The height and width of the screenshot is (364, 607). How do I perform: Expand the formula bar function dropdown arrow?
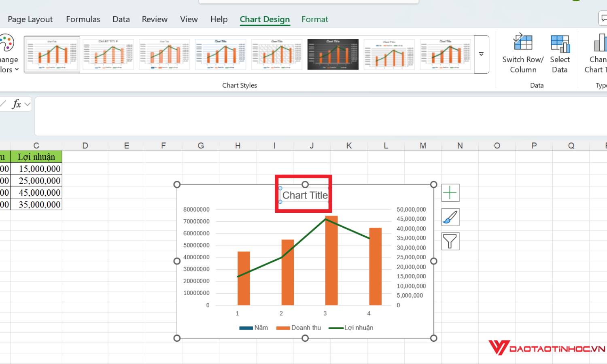[28, 104]
